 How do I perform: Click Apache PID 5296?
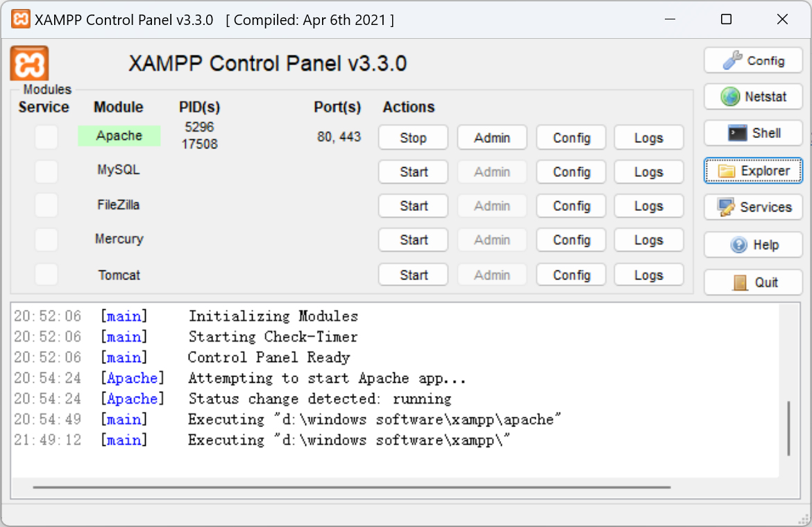(199, 127)
